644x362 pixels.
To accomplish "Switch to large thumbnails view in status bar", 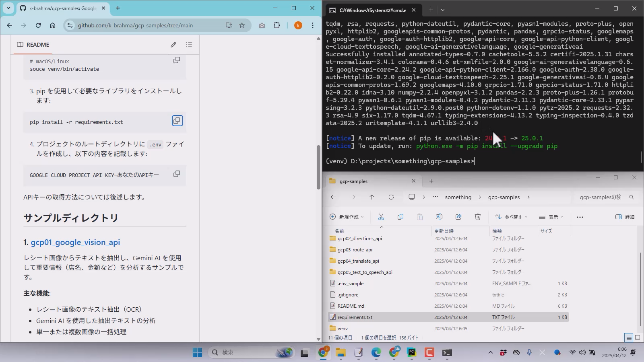I will coord(637,337).
